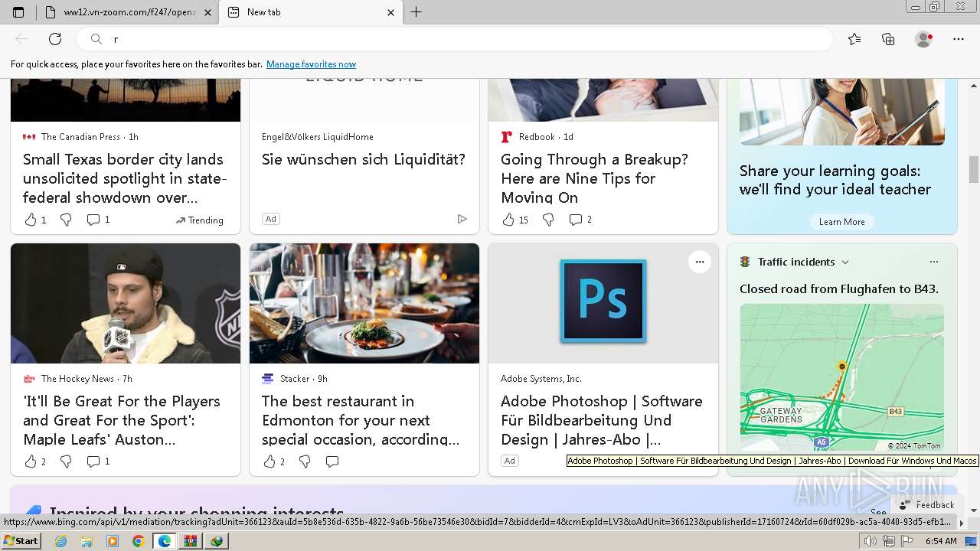Click the Stacker source label
The width and height of the screenshot is (980, 551).
[x=294, y=379]
